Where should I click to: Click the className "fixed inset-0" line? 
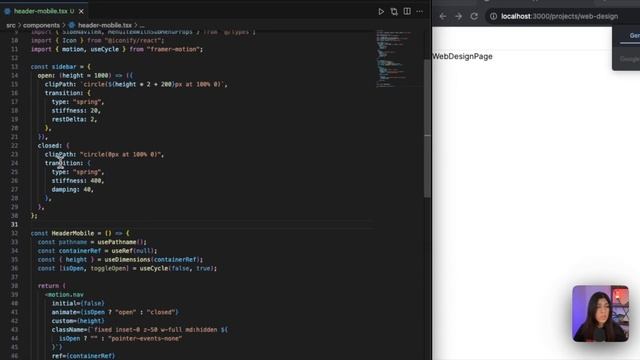(140, 330)
